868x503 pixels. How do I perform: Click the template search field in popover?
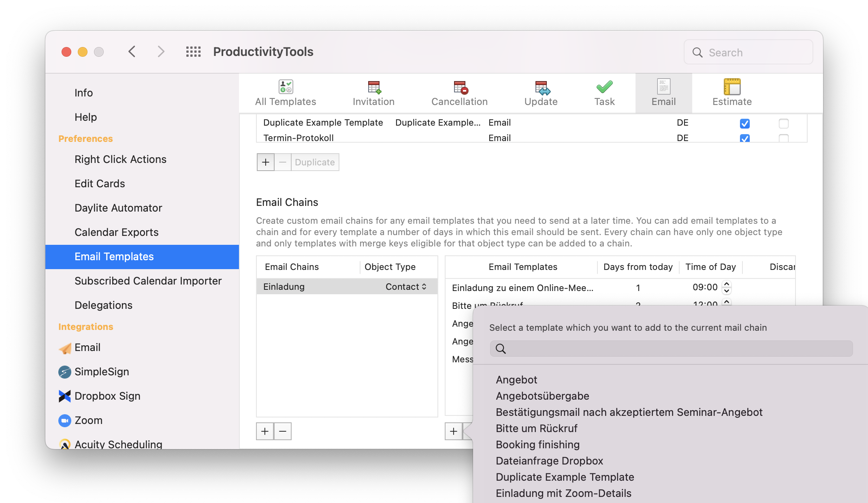click(671, 349)
